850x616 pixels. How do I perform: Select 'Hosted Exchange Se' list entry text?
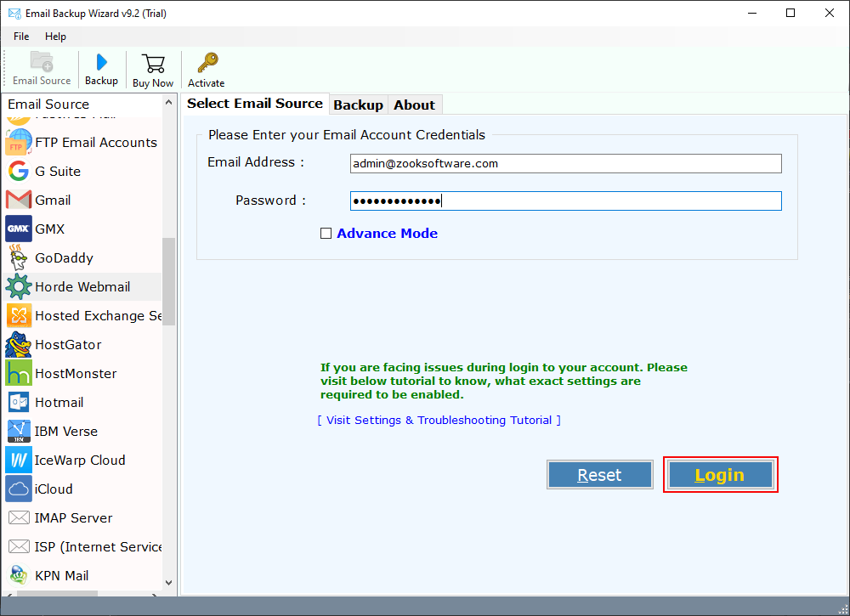pyautogui.click(x=99, y=315)
